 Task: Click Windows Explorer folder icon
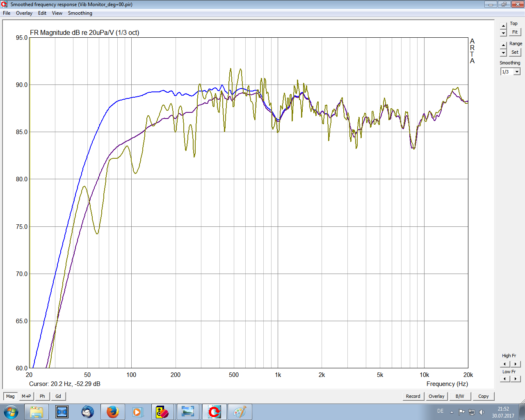click(37, 412)
